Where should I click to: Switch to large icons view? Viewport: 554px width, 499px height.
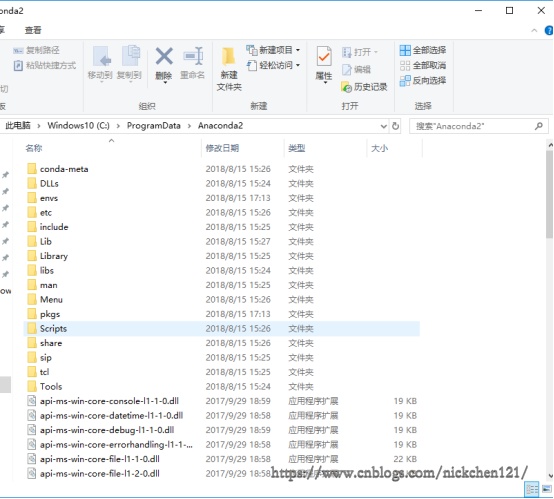(547, 489)
